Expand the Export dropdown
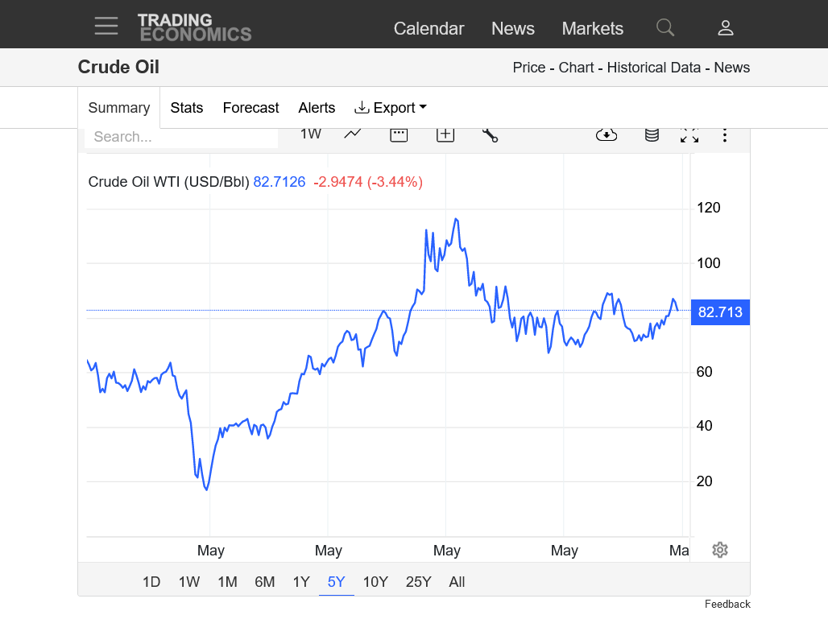The image size is (828, 644). (x=390, y=108)
